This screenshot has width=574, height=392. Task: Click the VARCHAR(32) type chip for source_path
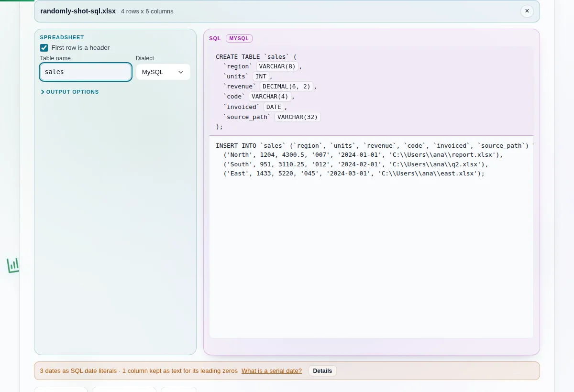pyautogui.click(x=298, y=117)
